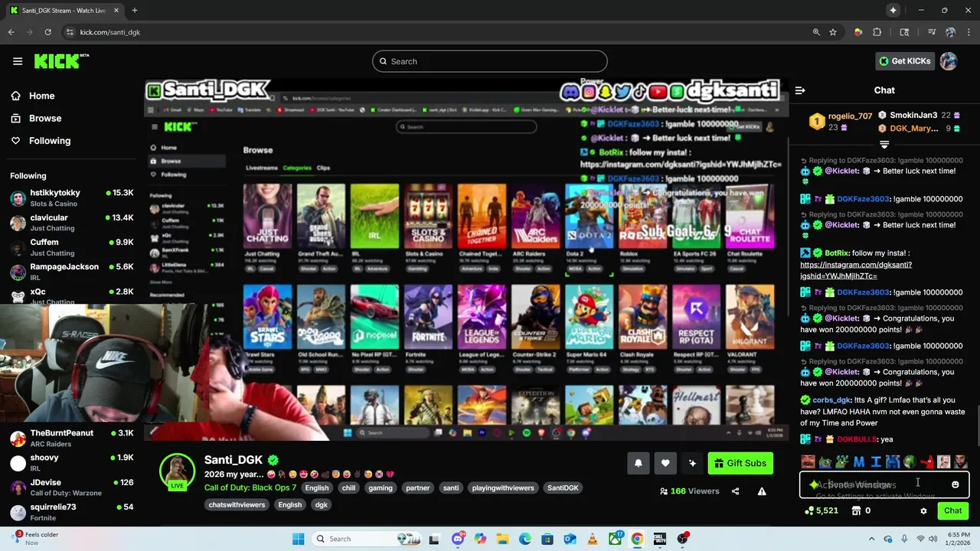Open Windows Start menu
The height and width of the screenshot is (551, 980).
[299, 539]
